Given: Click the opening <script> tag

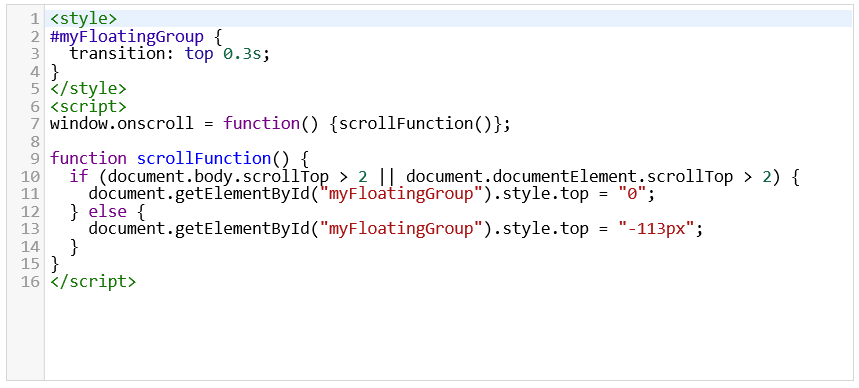Looking at the screenshot, I should [88, 106].
